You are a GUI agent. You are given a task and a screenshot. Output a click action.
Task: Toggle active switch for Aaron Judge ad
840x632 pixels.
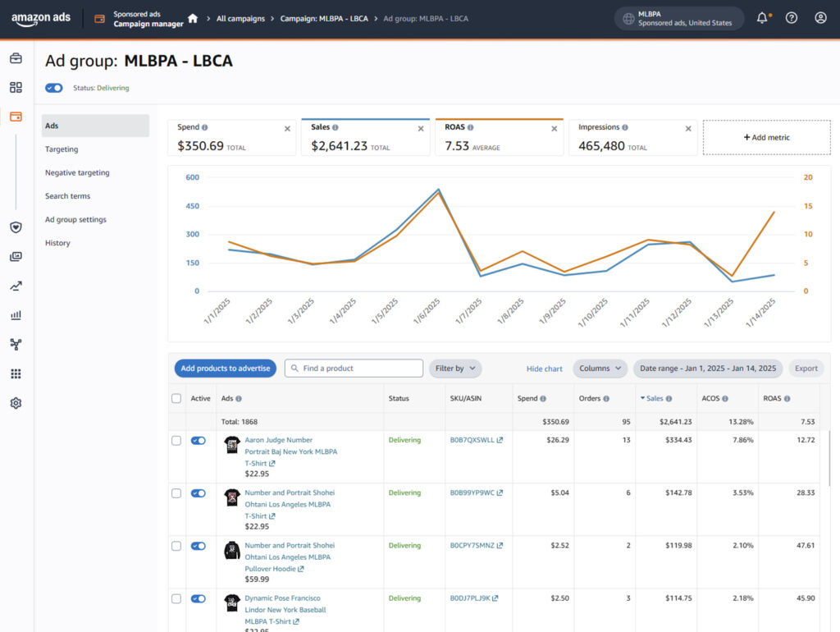click(x=199, y=441)
